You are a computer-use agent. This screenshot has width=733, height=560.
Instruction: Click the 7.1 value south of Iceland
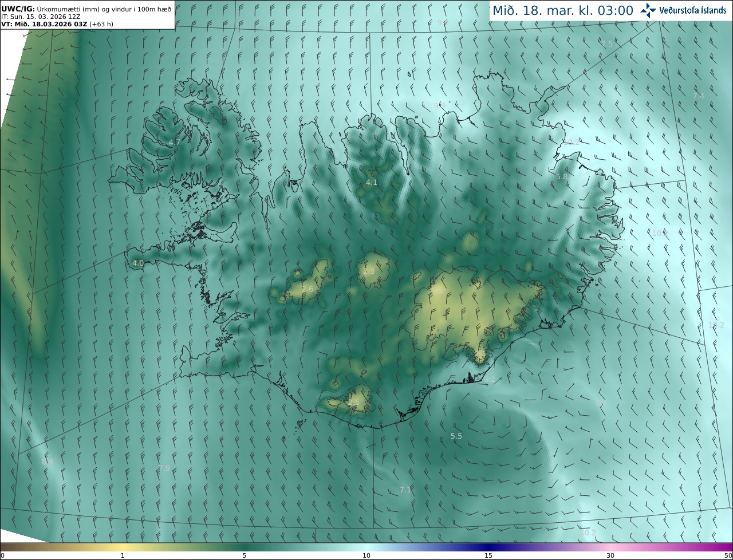[405, 490]
